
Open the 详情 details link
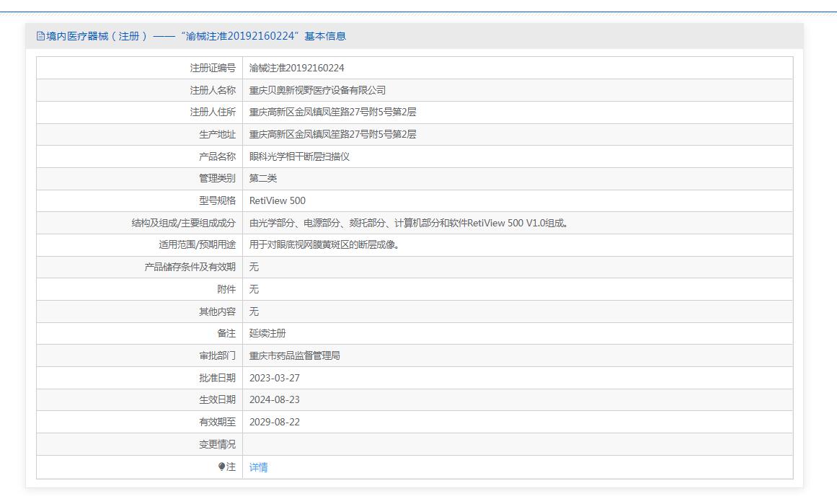coord(258,467)
